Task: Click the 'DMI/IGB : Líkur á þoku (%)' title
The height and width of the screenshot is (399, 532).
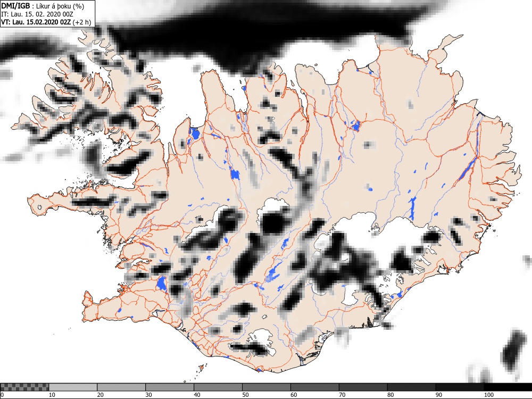Action: (43, 6)
